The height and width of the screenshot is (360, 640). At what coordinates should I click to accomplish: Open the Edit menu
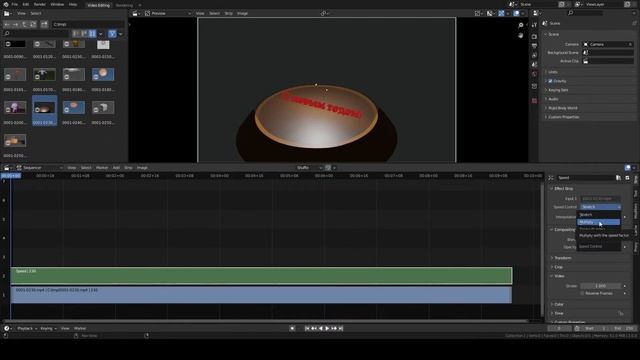pos(26,4)
